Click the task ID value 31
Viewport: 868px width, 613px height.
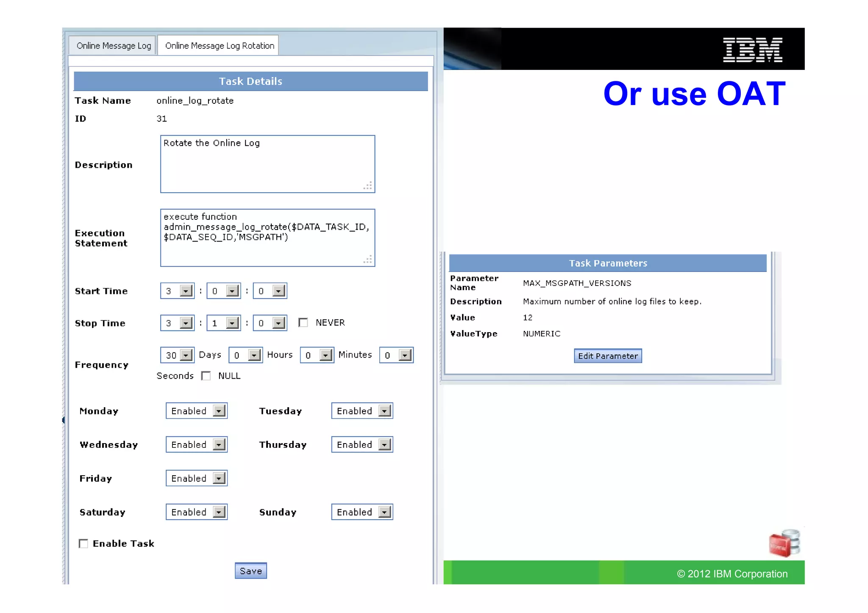[161, 119]
